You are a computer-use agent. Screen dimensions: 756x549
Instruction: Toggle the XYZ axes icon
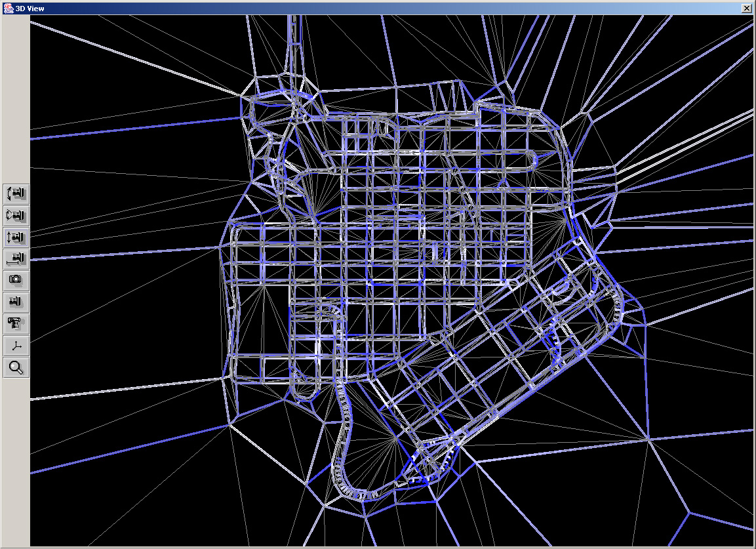click(x=16, y=345)
